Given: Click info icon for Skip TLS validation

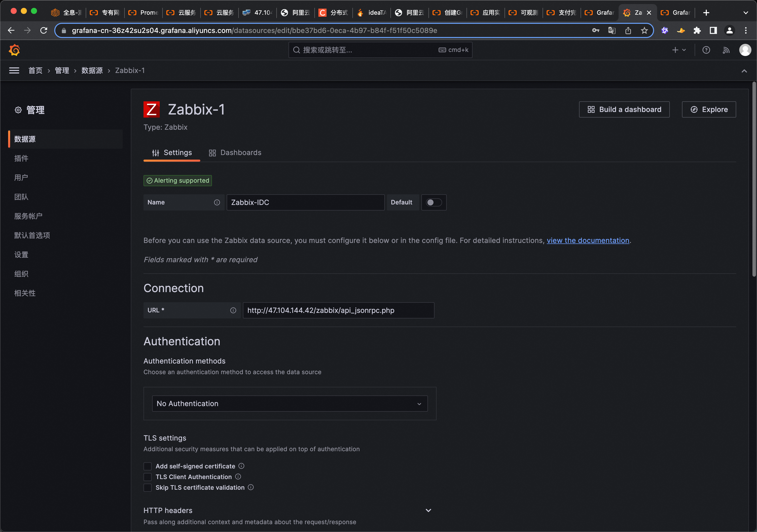Looking at the screenshot, I should pos(250,487).
